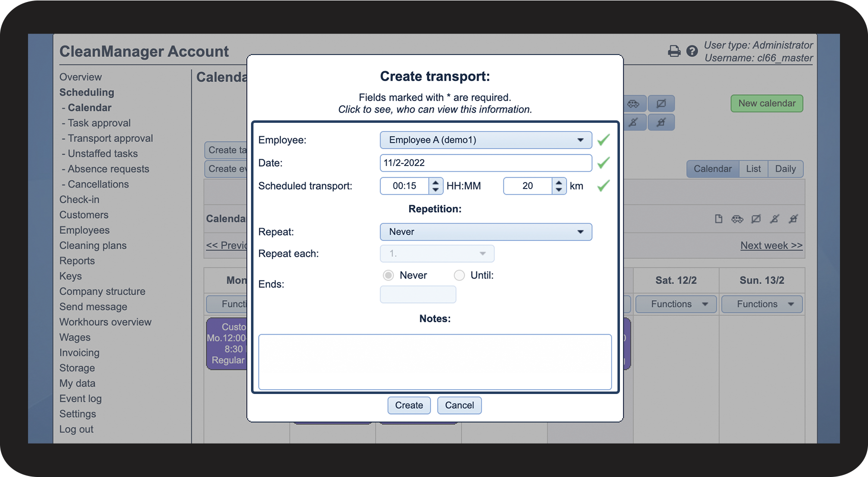Open the Functions dropdown under Sun. 13/2

tap(762, 305)
